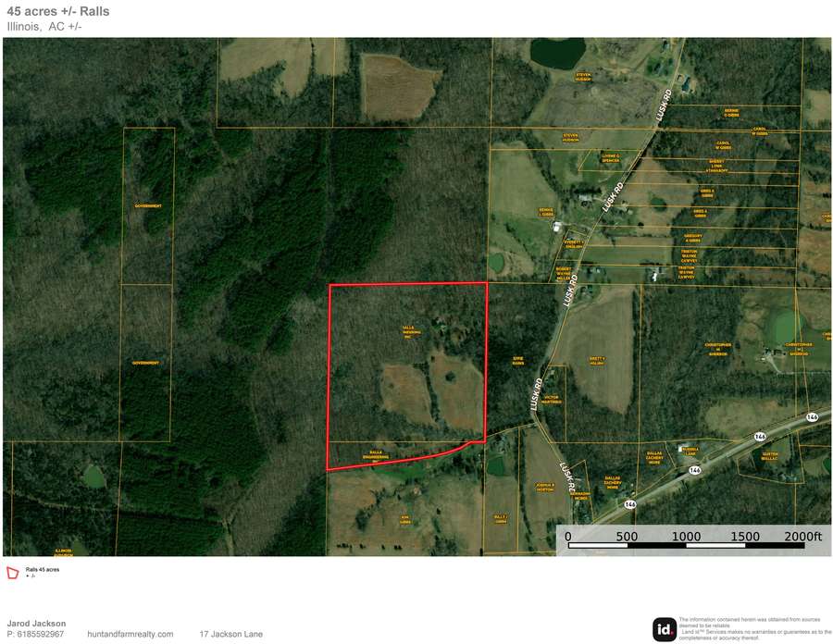The height and width of the screenshot is (644, 833).
Task: Click the Quentin Wallace parcel label
Action: click(770, 456)
